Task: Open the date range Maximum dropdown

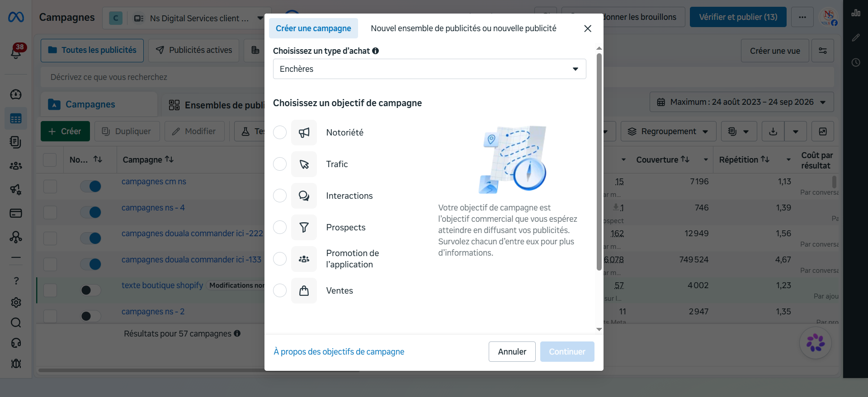Action: (x=741, y=102)
